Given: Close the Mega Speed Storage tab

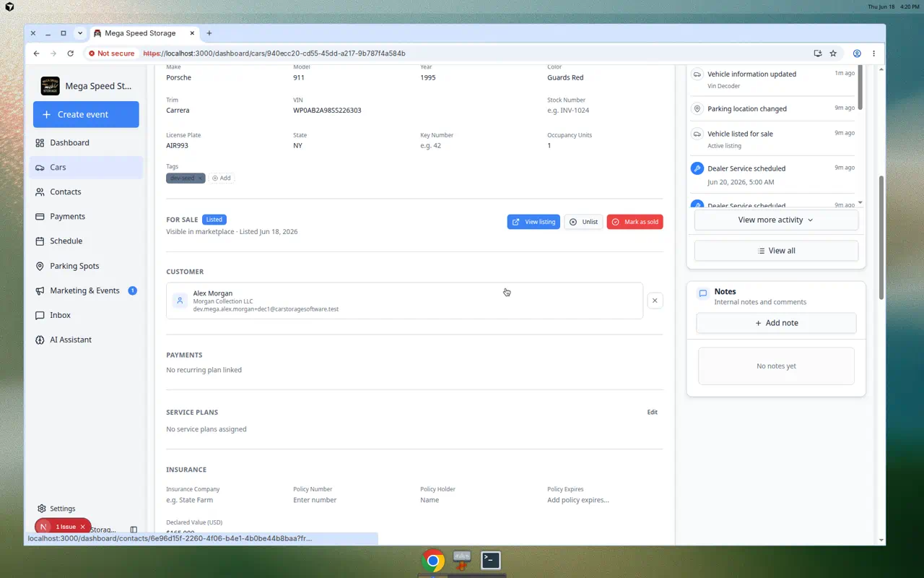Looking at the screenshot, I should pyautogui.click(x=192, y=33).
